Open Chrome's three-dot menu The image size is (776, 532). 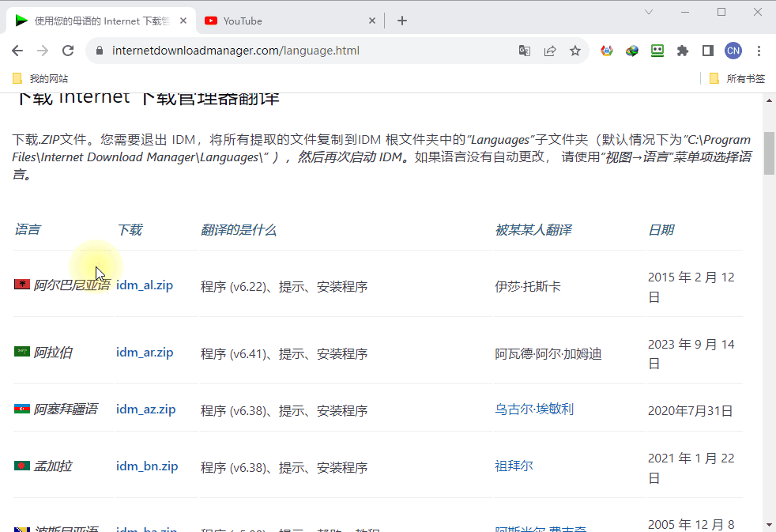pos(759,51)
